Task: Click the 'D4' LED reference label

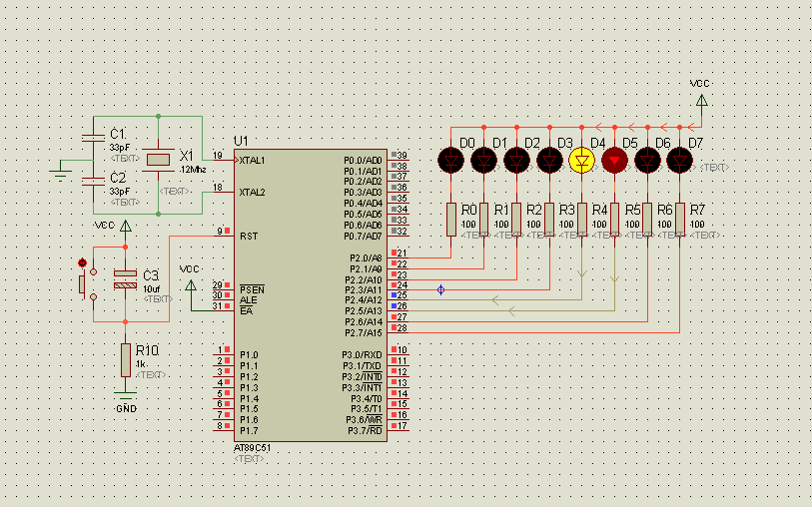Action: click(x=597, y=143)
